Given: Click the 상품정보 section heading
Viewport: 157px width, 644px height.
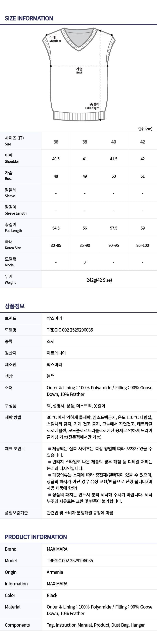Looking at the screenshot, I should pyautogui.click(x=15, y=306).
